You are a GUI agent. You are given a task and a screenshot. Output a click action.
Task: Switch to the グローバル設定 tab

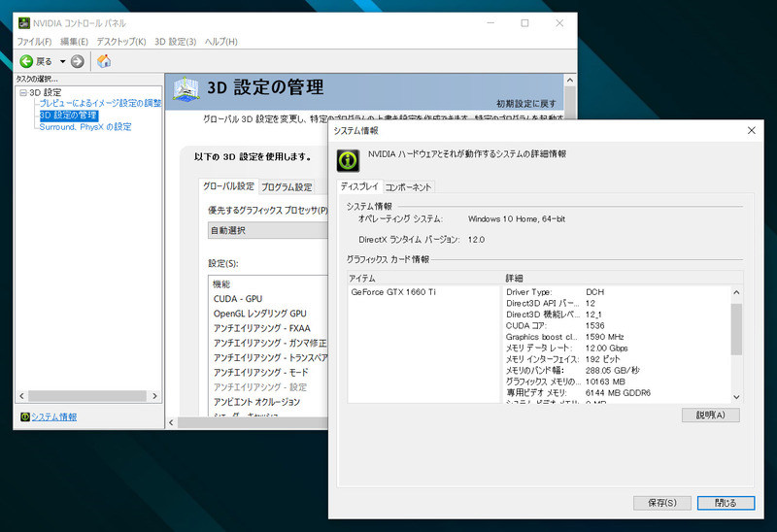tap(228, 186)
